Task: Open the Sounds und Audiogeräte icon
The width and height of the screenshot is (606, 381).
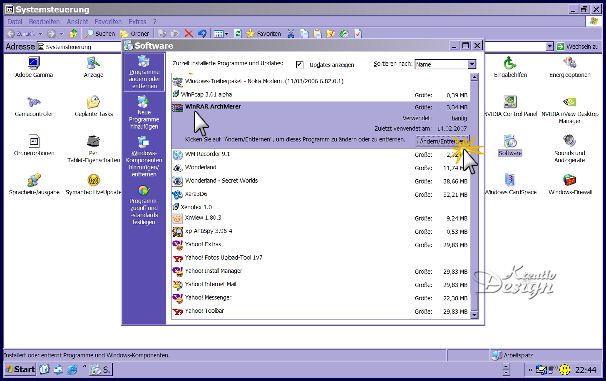Action: (x=570, y=141)
